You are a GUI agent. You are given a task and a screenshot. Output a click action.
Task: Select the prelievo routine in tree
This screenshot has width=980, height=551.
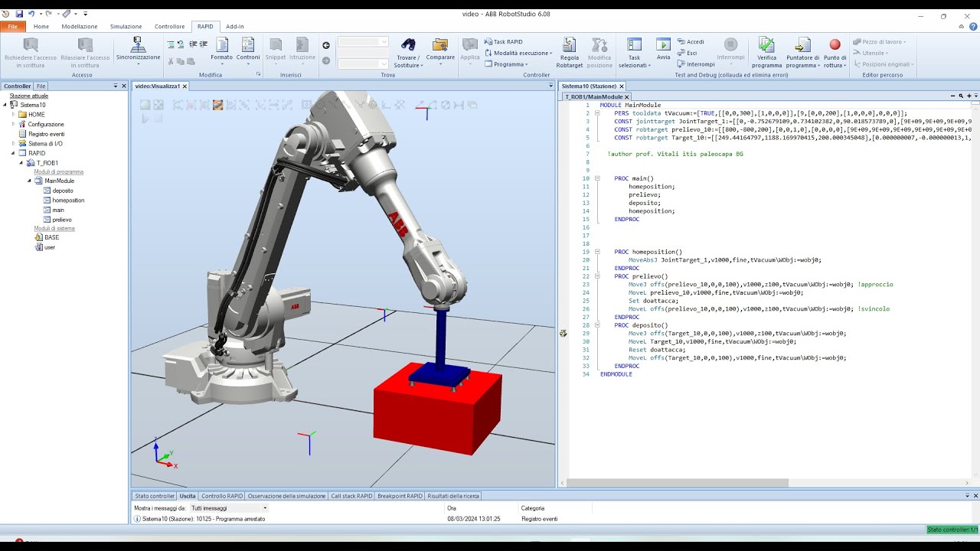(62, 220)
